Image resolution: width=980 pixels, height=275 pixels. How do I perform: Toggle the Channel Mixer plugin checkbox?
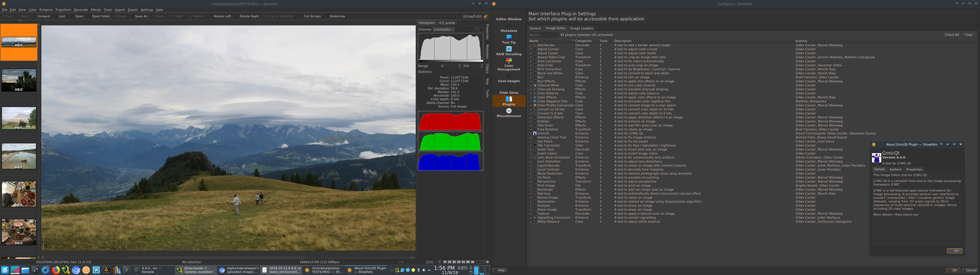coord(531,86)
